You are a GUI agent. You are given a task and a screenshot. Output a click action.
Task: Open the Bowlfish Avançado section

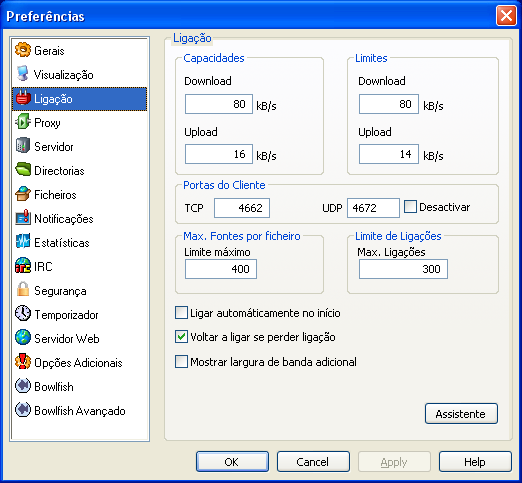pyautogui.click(x=79, y=411)
